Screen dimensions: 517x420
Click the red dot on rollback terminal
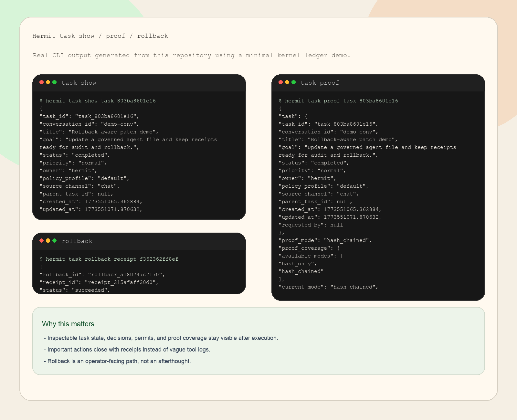42,241
